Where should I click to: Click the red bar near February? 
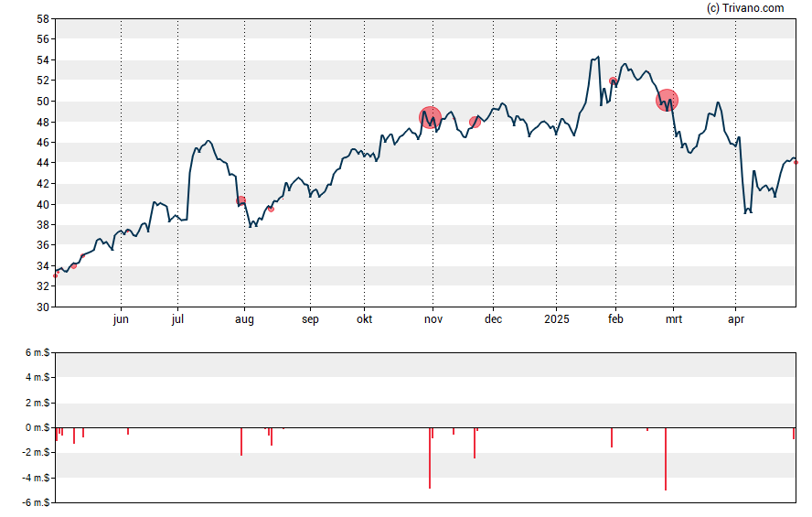612,437
